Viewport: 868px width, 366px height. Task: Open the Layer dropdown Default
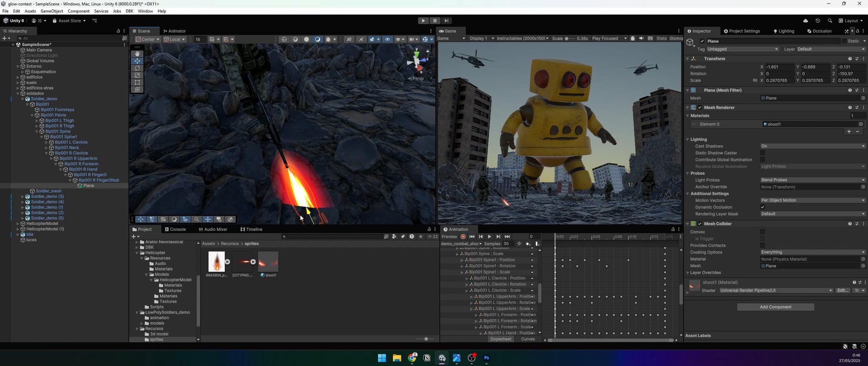831,49
